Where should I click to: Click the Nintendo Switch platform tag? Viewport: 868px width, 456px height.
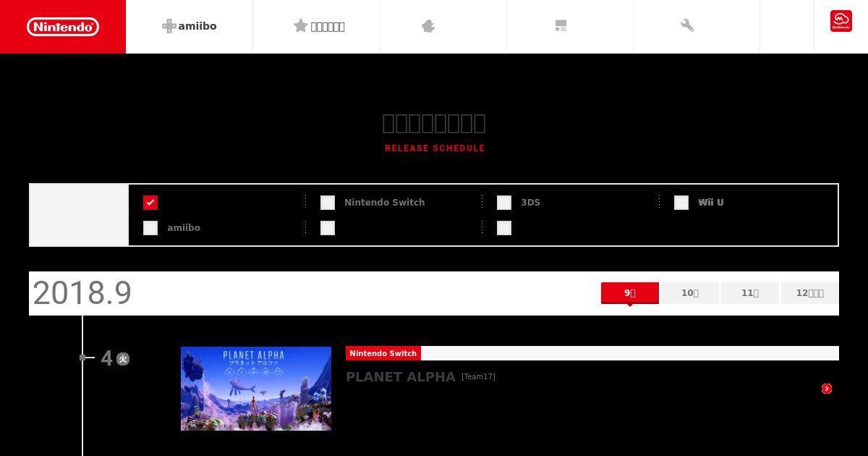click(x=383, y=353)
